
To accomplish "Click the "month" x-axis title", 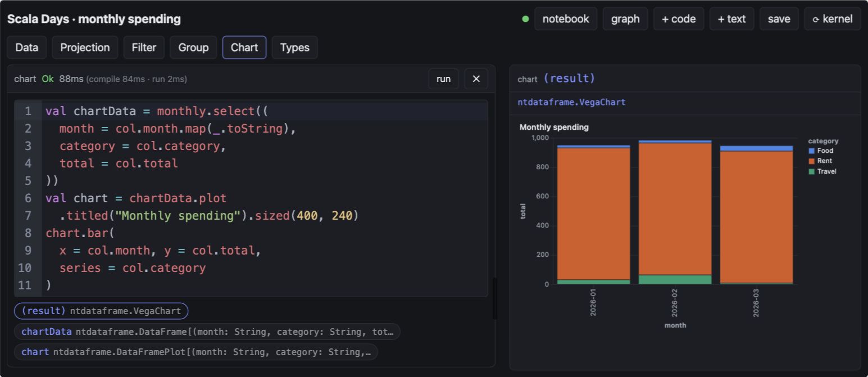I will coord(675,325).
